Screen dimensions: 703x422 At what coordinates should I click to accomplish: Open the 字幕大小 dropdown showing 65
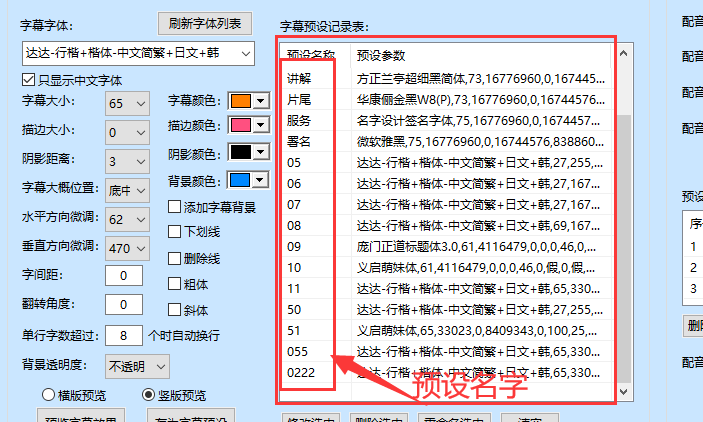127,104
